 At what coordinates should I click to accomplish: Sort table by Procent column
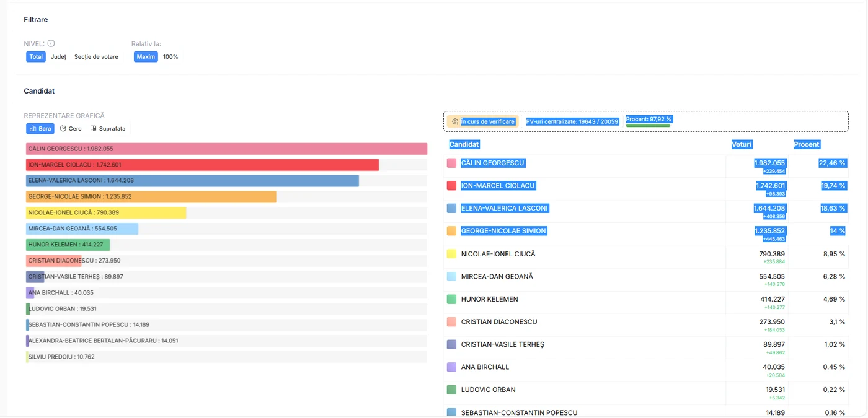(x=807, y=144)
